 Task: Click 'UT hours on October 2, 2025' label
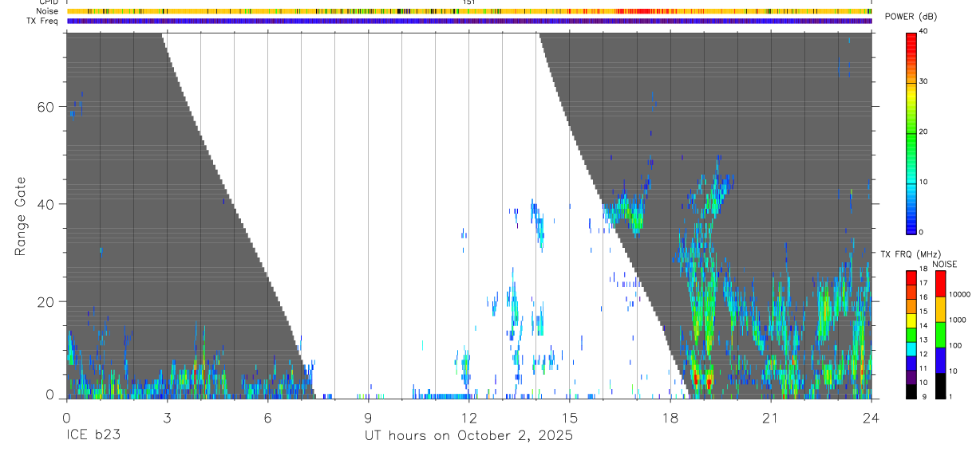pos(468,436)
